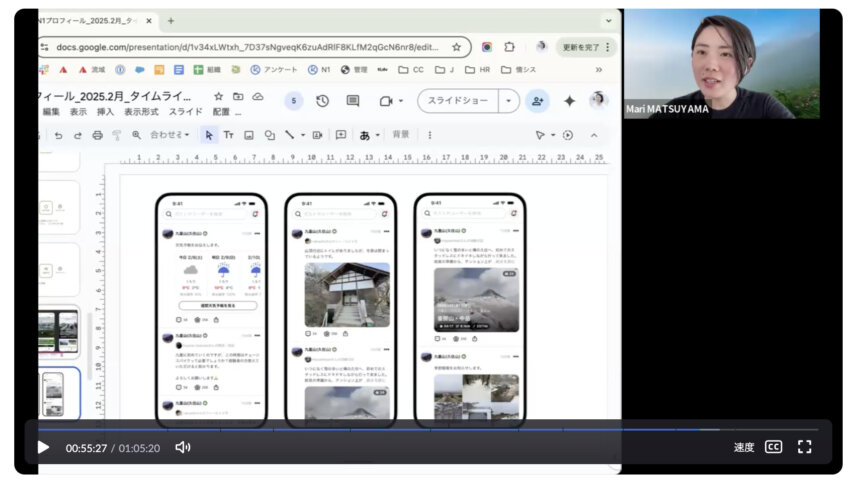Play the video with play button
The image size is (850, 484).
[43, 447]
